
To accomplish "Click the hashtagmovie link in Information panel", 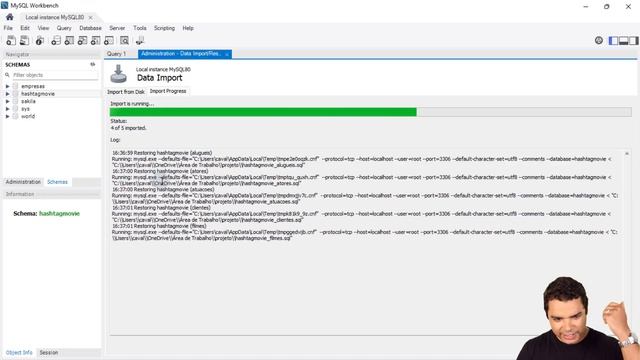I will click(x=59, y=213).
